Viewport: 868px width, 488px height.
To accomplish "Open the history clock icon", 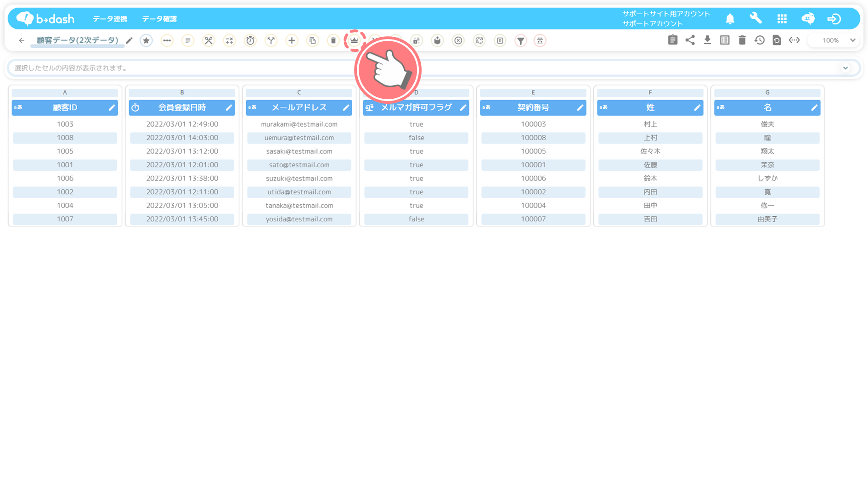I will pos(760,40).
